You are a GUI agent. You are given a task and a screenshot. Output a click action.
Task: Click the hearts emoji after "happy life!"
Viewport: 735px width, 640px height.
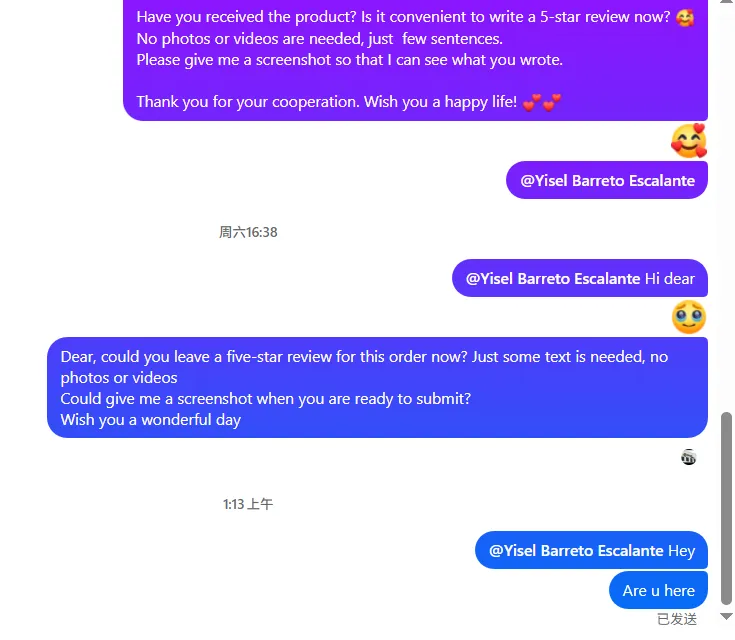point(543,102)
